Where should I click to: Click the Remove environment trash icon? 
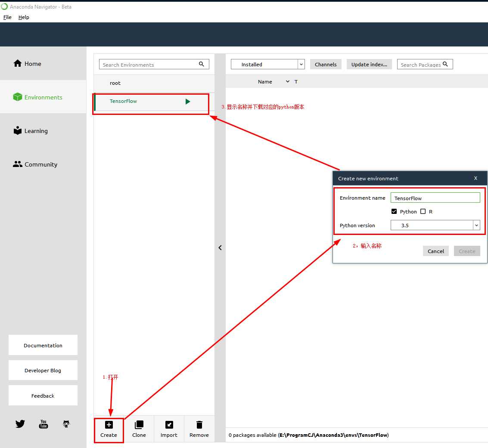click(x=199, y=425)
